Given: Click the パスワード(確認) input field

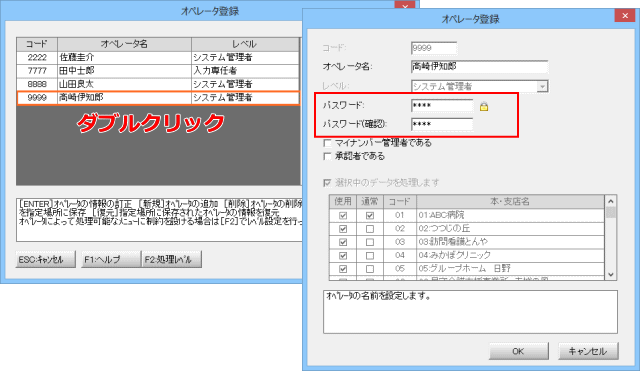Looking at the screenshot, I should (442, 124).
